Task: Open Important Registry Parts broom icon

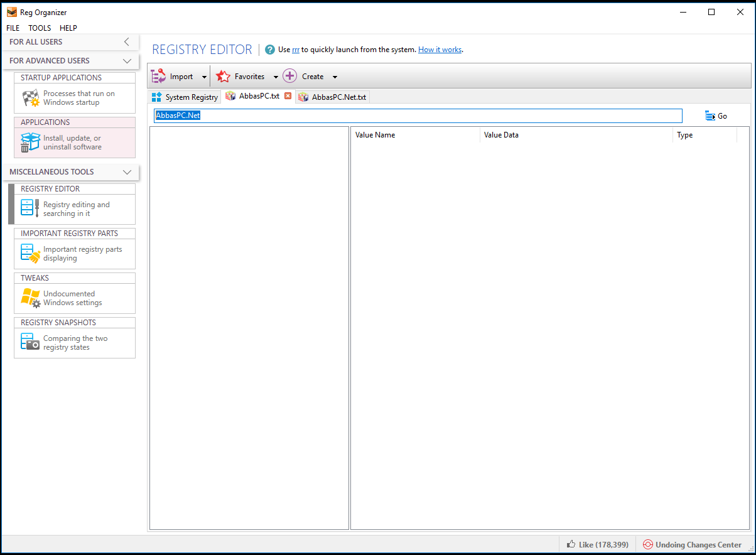Action: (30, 253)
